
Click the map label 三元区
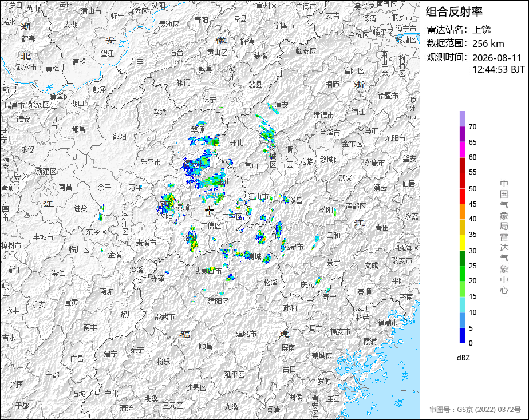click(x=172, y=405)
